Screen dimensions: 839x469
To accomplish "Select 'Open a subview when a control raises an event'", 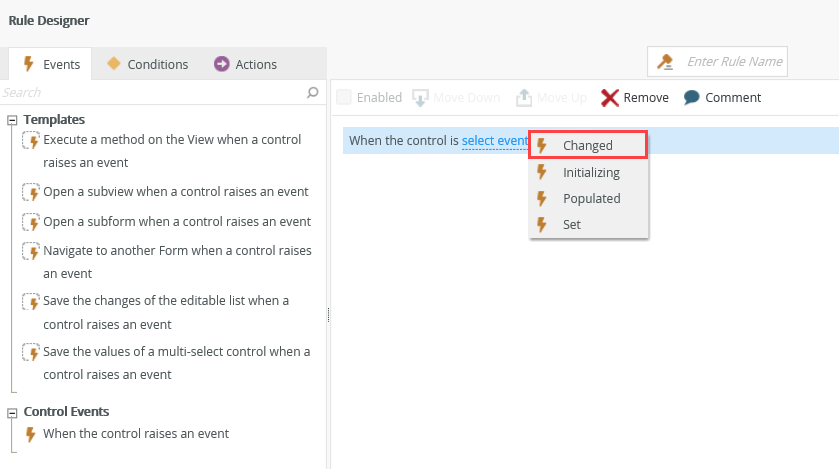I will point(176,191).
